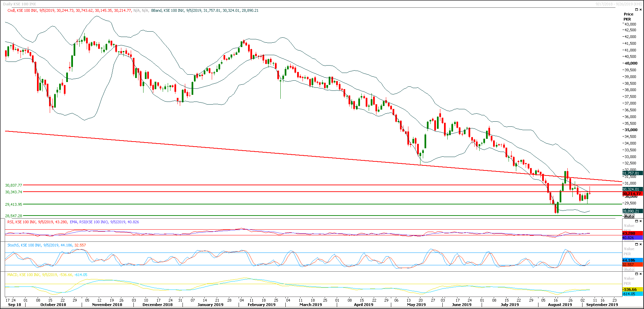
Task: Close the Stochastics indicator panel
Action: (640, 244)
